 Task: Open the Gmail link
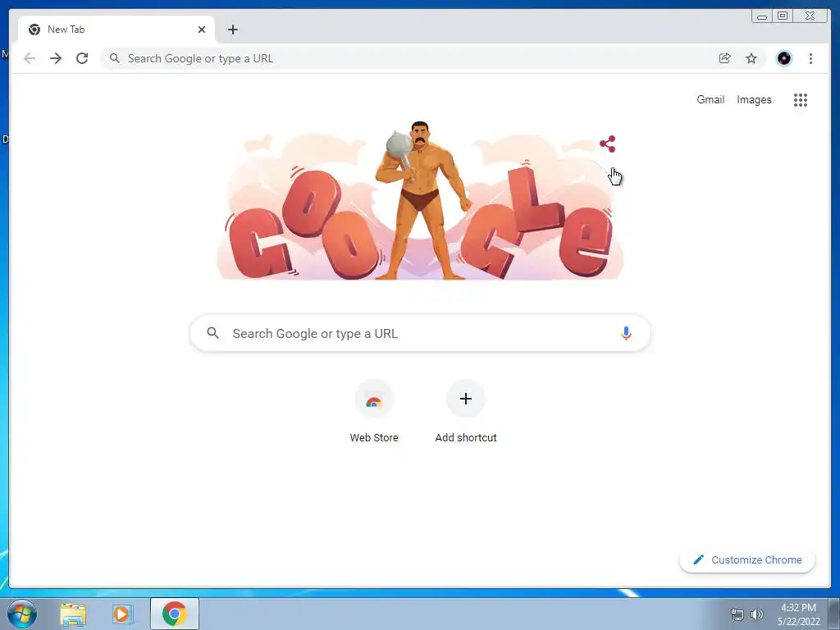[x=710, y=99]
